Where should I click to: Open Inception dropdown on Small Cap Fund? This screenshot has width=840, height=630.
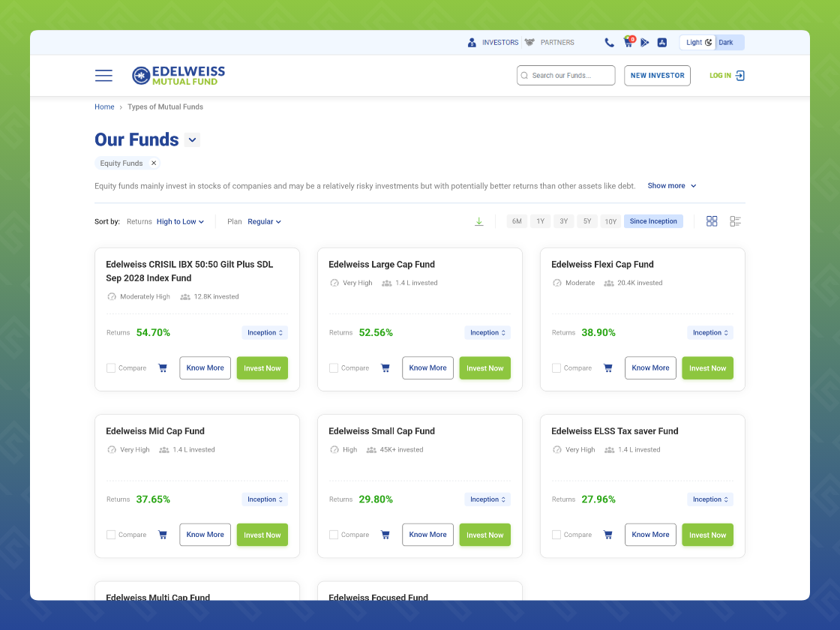[x=487, y=499]
